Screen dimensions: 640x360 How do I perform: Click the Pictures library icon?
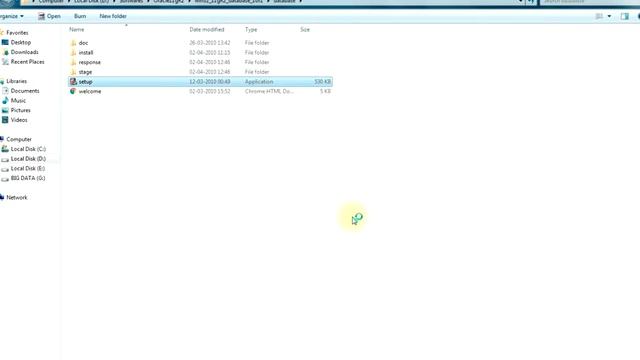5,110
